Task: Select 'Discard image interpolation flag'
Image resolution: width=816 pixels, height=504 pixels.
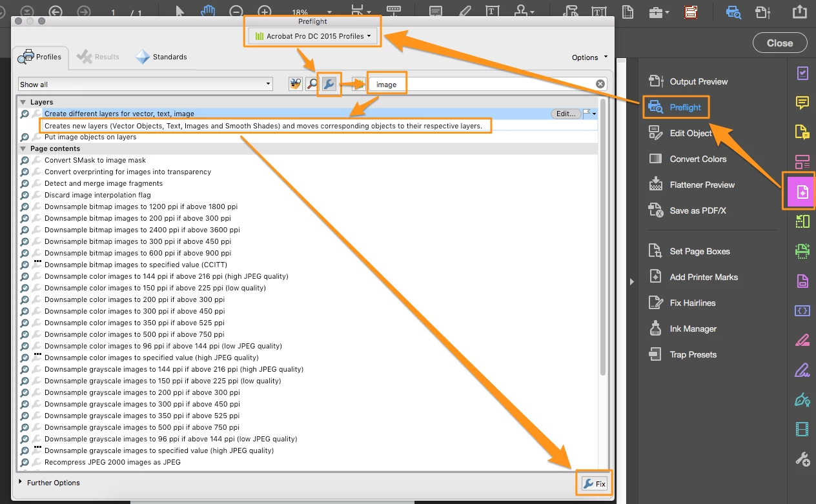Action: [97, 195]
